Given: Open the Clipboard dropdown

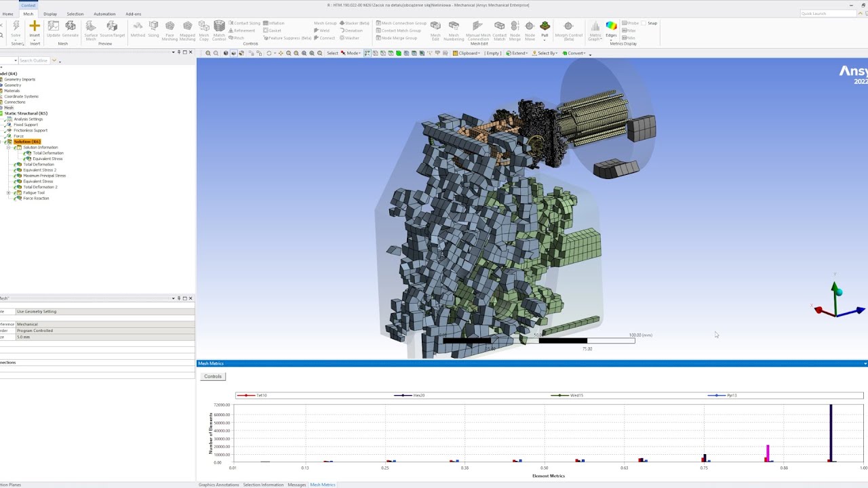Looking at the screenshot, I should coord(467,53).
